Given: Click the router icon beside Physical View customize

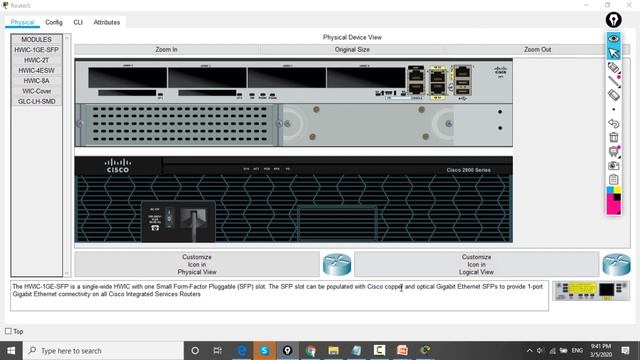Looking at the screenshot, I should point(337,264).
